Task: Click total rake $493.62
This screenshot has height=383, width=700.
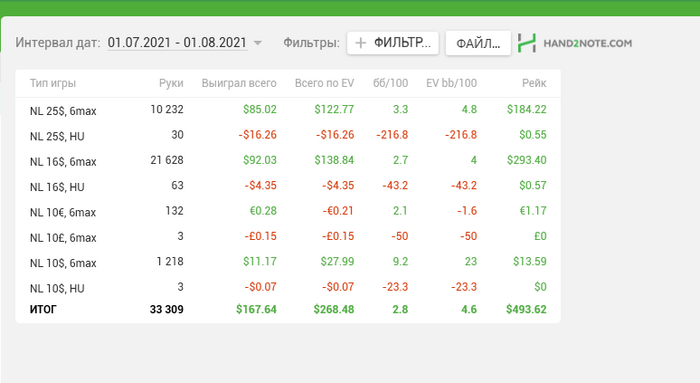Action: pos(526,309)
